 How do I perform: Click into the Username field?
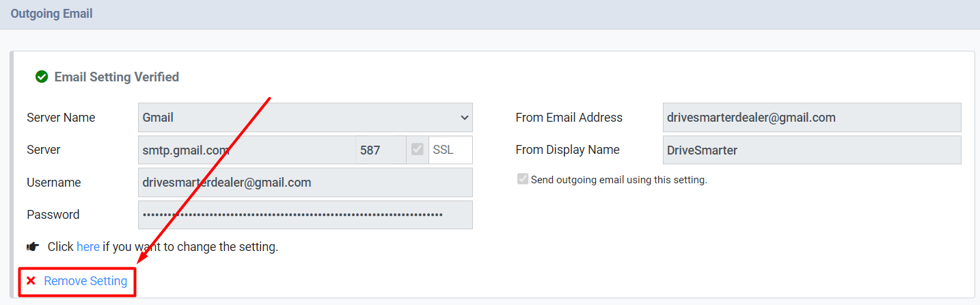pyautogui.click(x=305, y=183)
